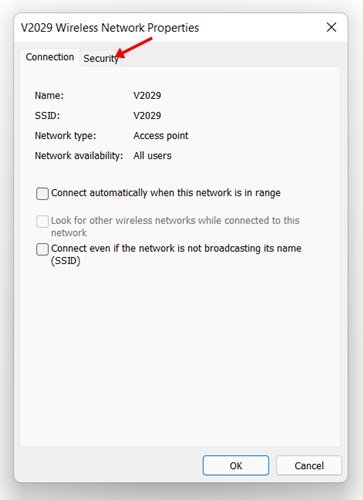Check Connect even if not broadcasting box

(x=42, y=249)
